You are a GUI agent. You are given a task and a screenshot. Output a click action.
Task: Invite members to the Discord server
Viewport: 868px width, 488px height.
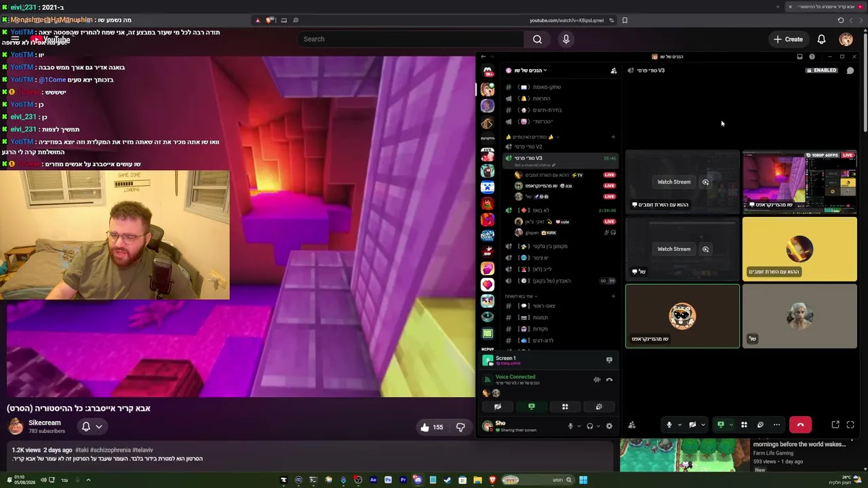pyautogui.click(x=614, y=70)
